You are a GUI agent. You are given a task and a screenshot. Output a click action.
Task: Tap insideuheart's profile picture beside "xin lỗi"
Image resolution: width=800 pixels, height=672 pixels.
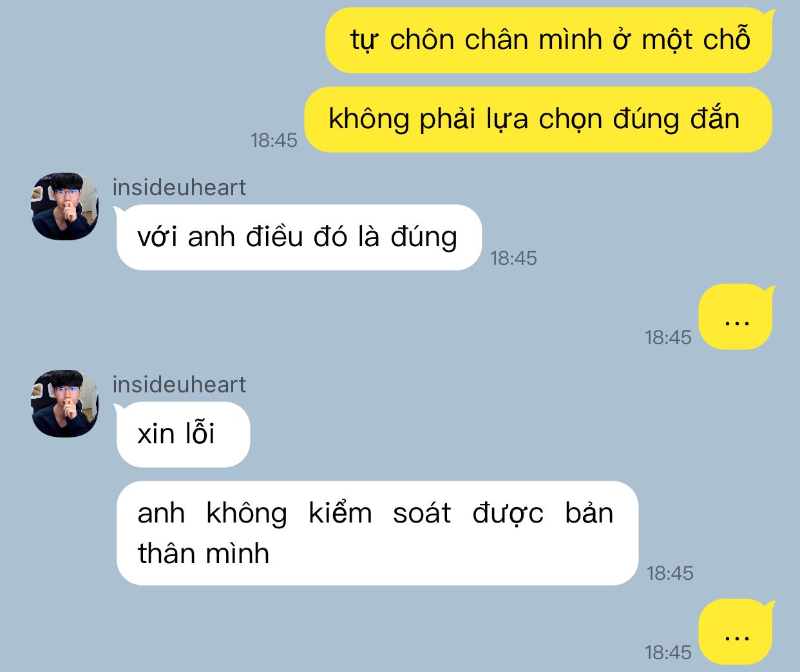point(65,403)
